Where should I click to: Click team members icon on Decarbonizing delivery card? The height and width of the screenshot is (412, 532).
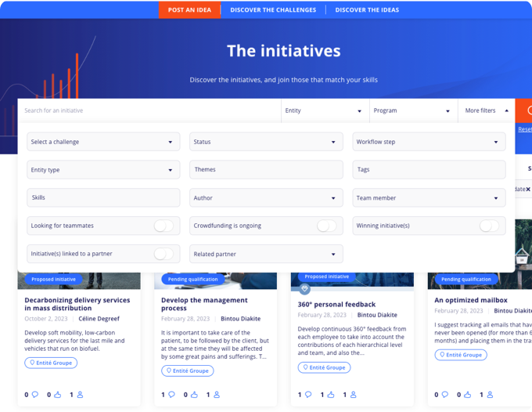(81, 395)
